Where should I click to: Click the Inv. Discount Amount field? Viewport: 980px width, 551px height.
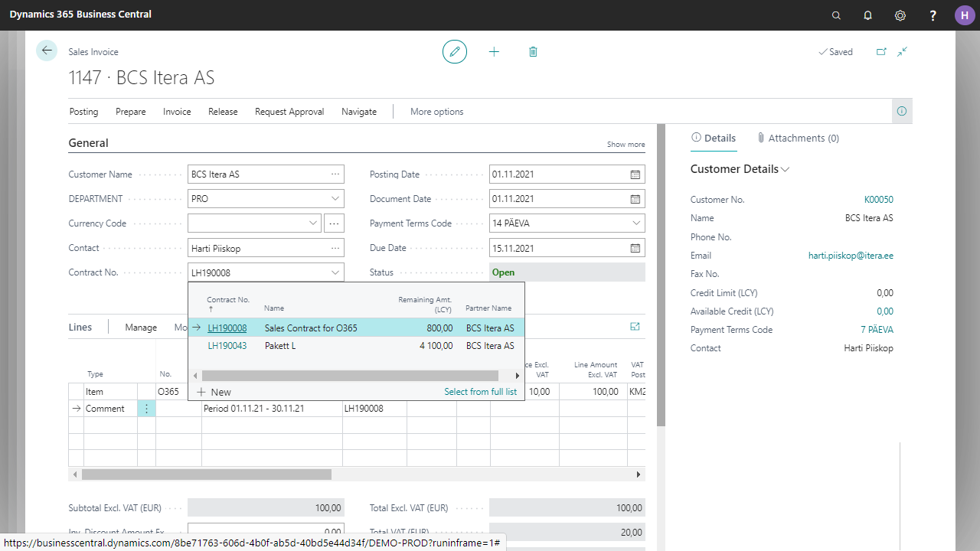(266, 532)
